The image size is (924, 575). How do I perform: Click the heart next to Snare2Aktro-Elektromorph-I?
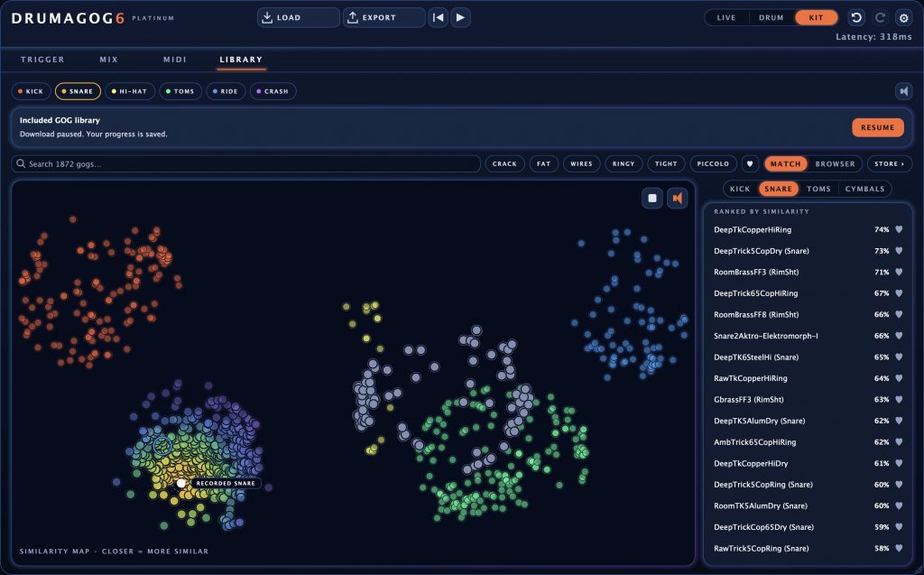pos(899,336)
